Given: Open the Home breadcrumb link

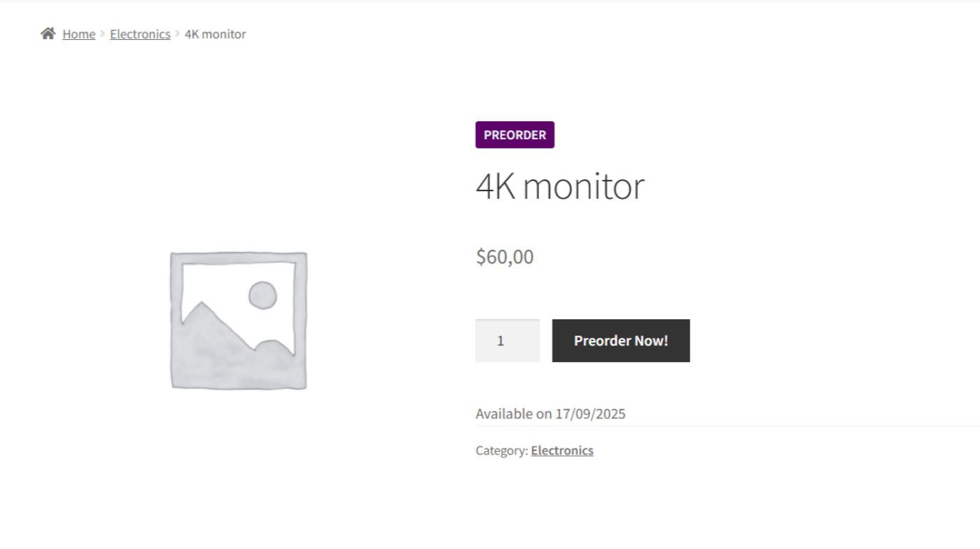Looking at the screenshot, I should tap(78, 34).
